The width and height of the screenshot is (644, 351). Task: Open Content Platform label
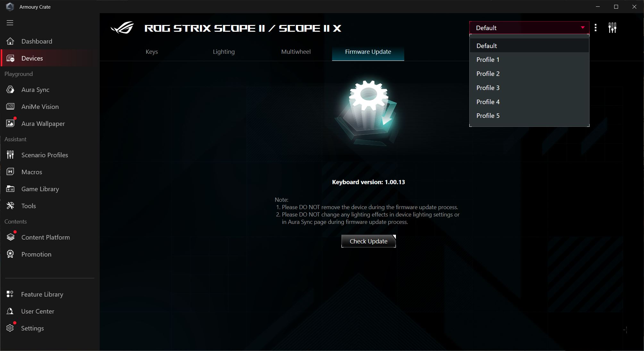click(46, 237)
